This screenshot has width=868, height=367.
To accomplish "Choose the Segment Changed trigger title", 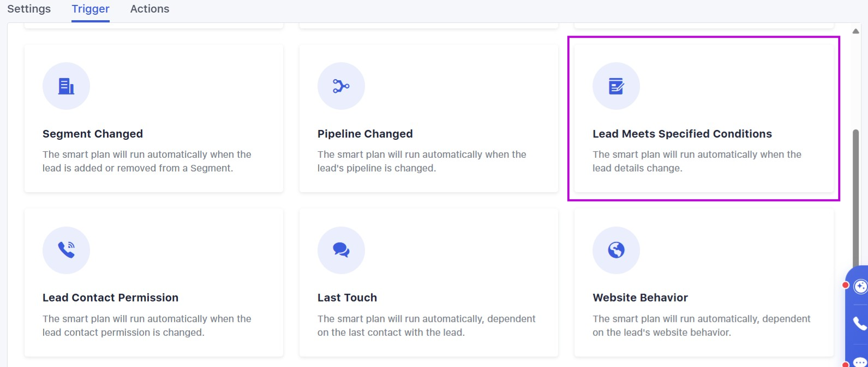I will pyautogui.click(x=93, y=134).
